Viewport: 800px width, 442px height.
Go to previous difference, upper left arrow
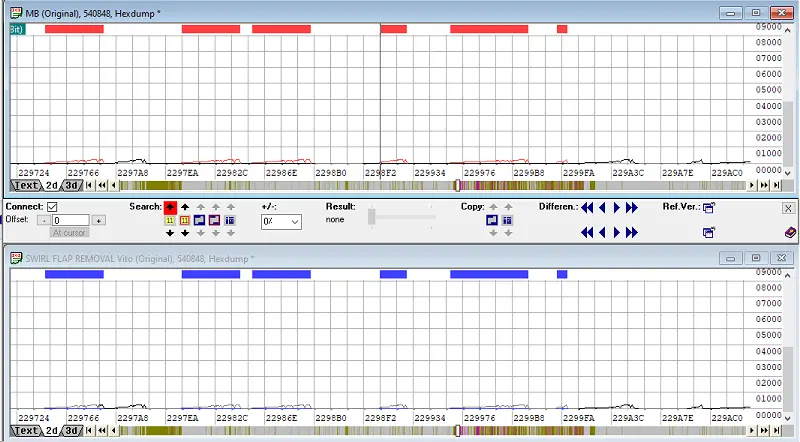coord(602,207)
